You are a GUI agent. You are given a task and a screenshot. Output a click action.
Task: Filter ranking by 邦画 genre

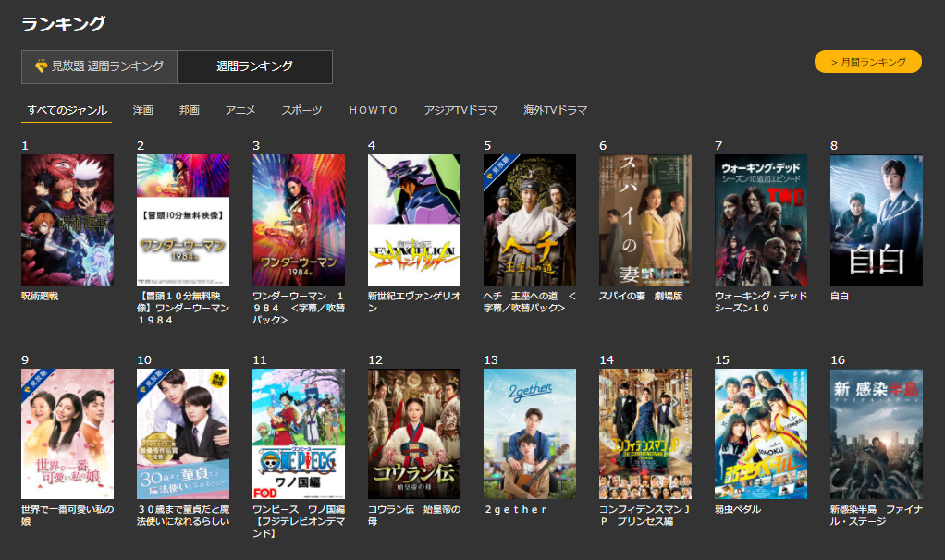[x=190, y=110]
